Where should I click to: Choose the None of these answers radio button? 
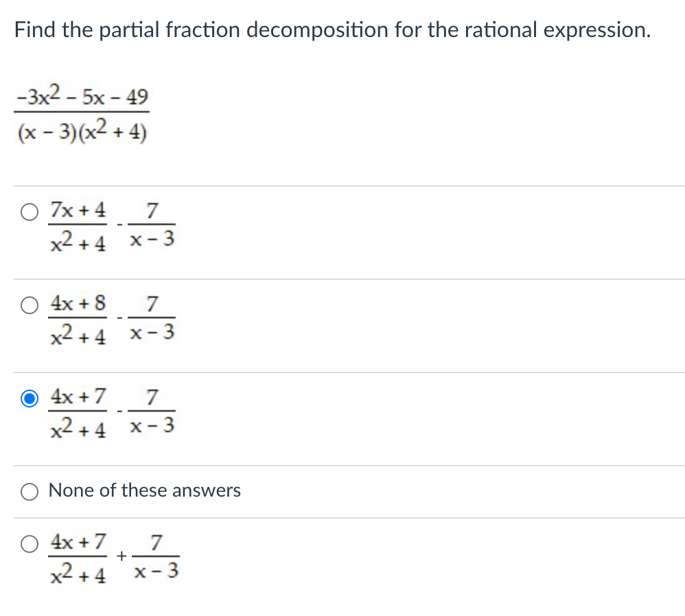point(30,492)
